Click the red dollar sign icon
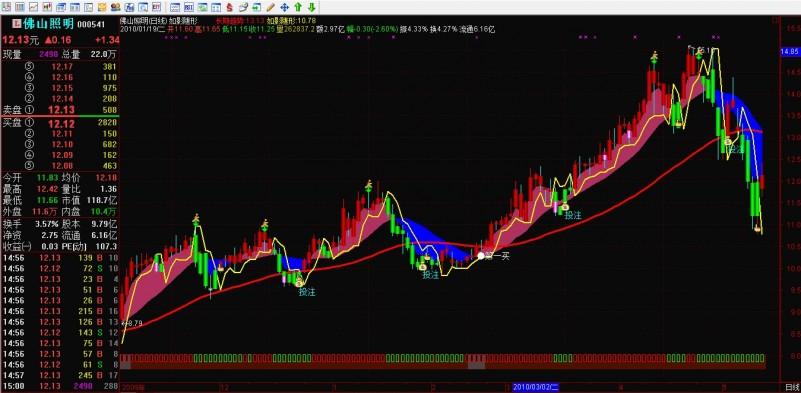Viewport: 801px width, 393px height. click(230, 7)
